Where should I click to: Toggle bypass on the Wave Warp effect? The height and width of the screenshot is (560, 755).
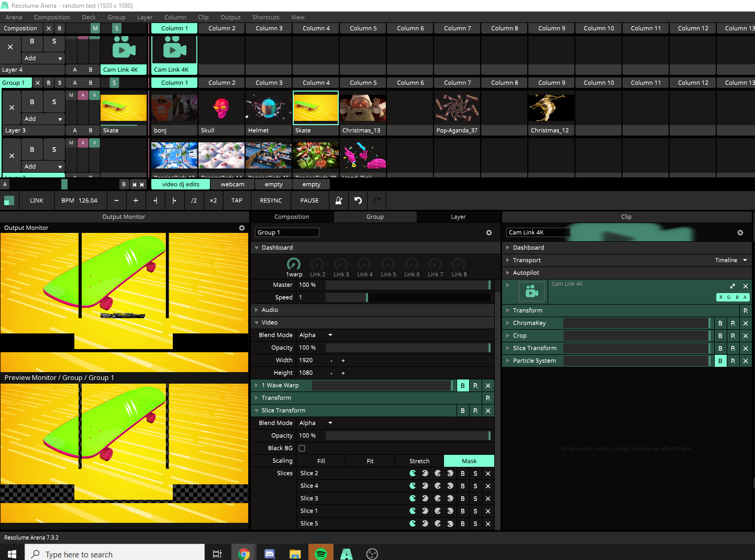click(463, 386)
